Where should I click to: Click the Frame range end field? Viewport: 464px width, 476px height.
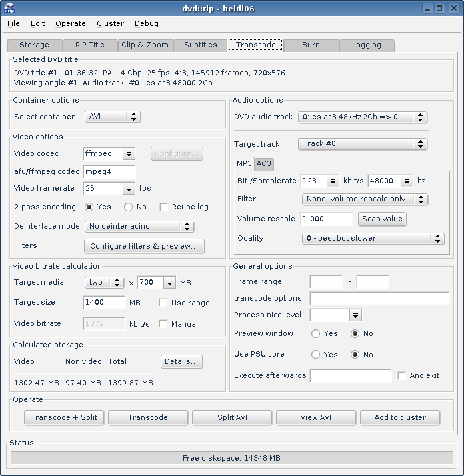coord(373,282)
